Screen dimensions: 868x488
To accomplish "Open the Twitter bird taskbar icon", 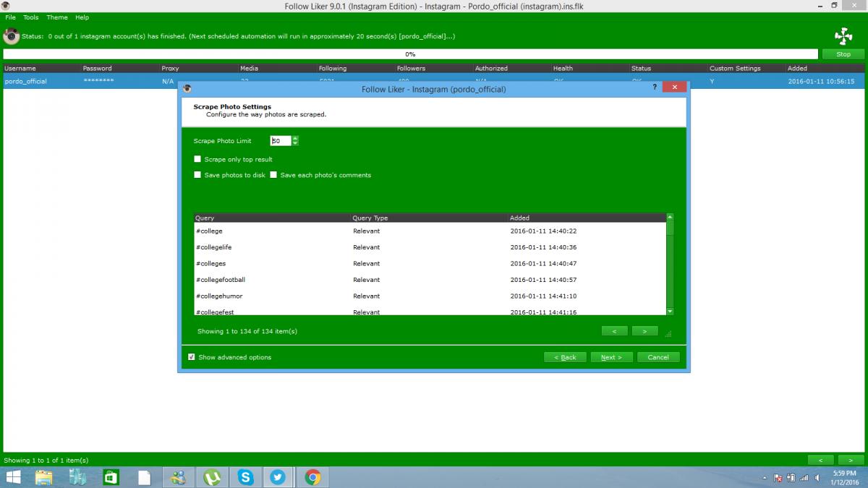I will click(x=278, y=477).
